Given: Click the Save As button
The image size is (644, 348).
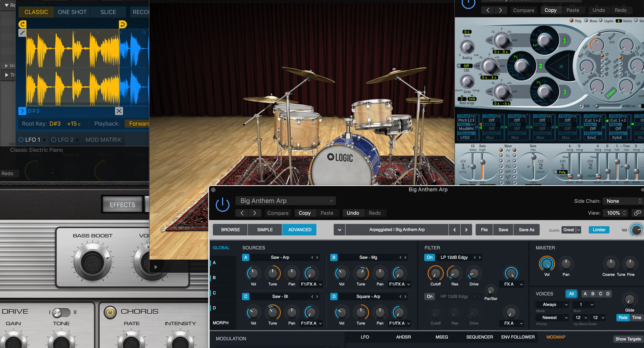Looking at the screenshot, I should [x=527, y=229].
